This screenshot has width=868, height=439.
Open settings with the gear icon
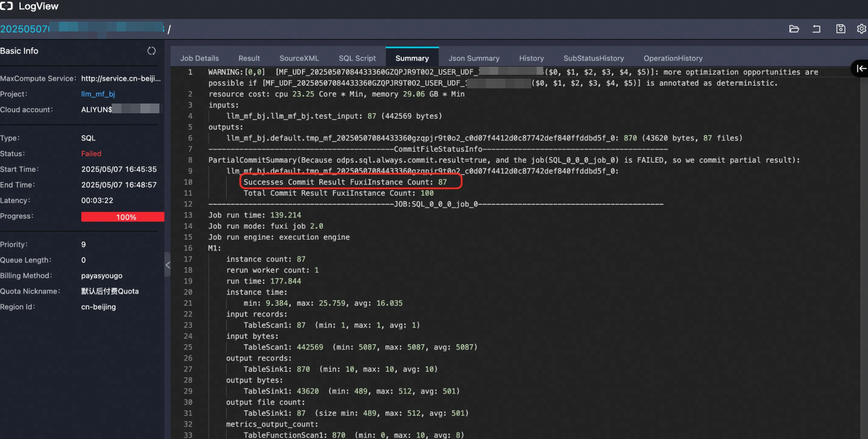coord(861,29)
